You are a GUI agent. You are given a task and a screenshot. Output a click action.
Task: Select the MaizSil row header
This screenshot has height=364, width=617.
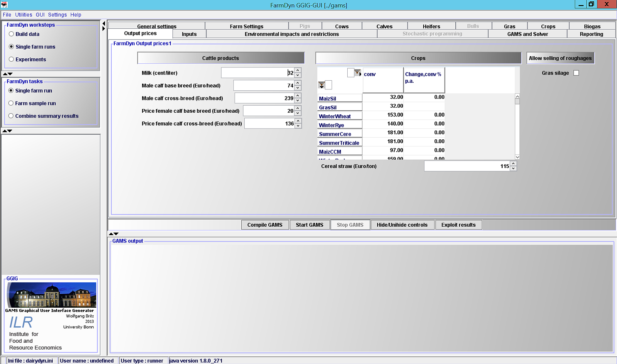[340, 98]
